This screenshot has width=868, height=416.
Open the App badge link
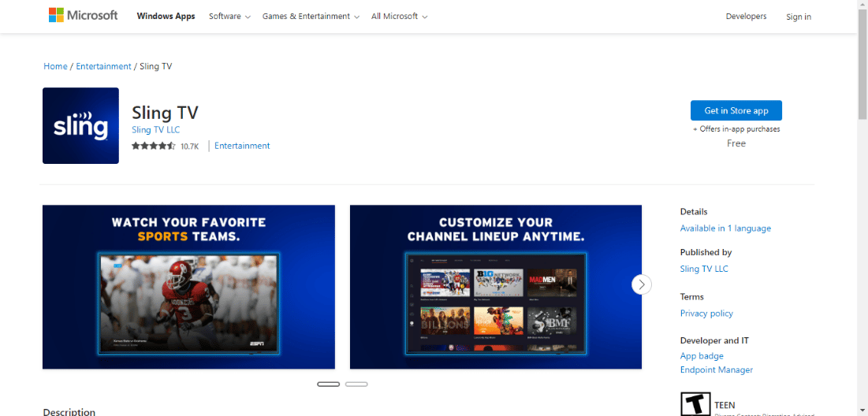(x=702, y=355)
